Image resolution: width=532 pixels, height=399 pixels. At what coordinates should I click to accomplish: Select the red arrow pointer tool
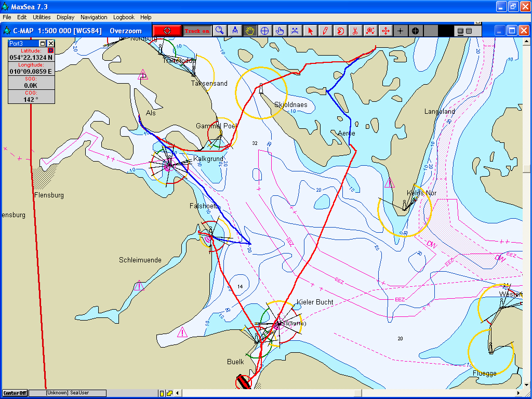coord(310,31)
